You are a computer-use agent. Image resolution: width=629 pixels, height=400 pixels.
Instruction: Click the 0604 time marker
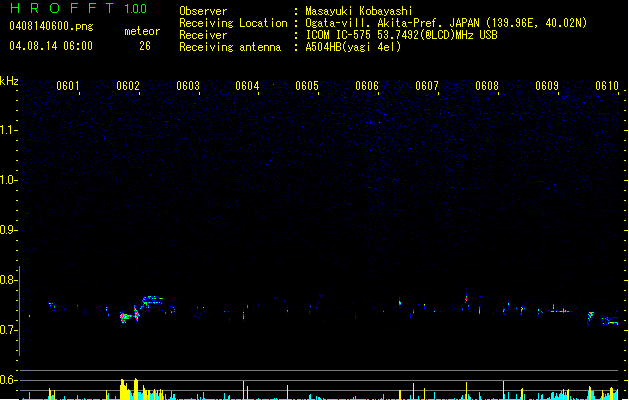247,86
